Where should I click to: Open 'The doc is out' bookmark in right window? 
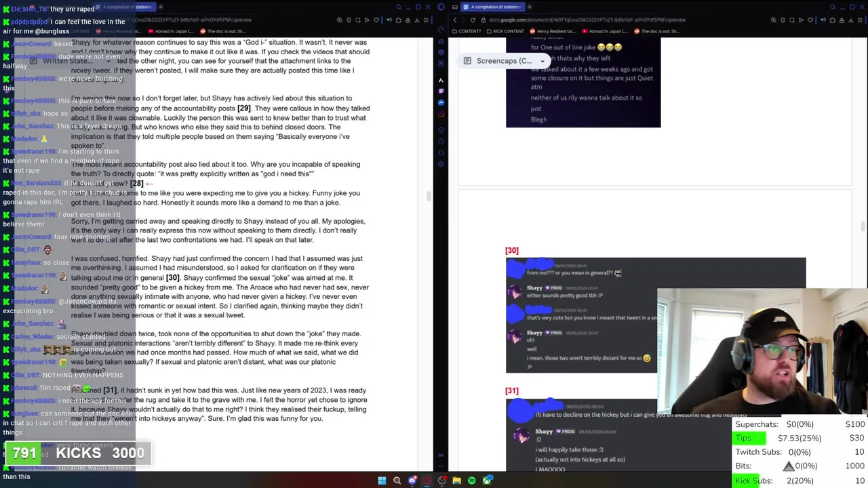coord(656,31)
